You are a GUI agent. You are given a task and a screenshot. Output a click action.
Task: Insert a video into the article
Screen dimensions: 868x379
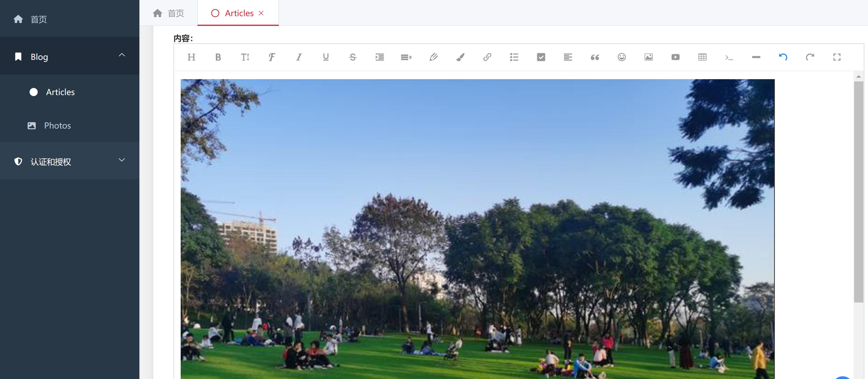click(x=676, y=57)
